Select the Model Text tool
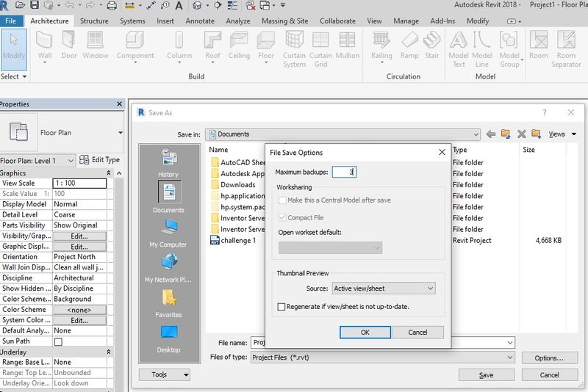 click(458, 49)
